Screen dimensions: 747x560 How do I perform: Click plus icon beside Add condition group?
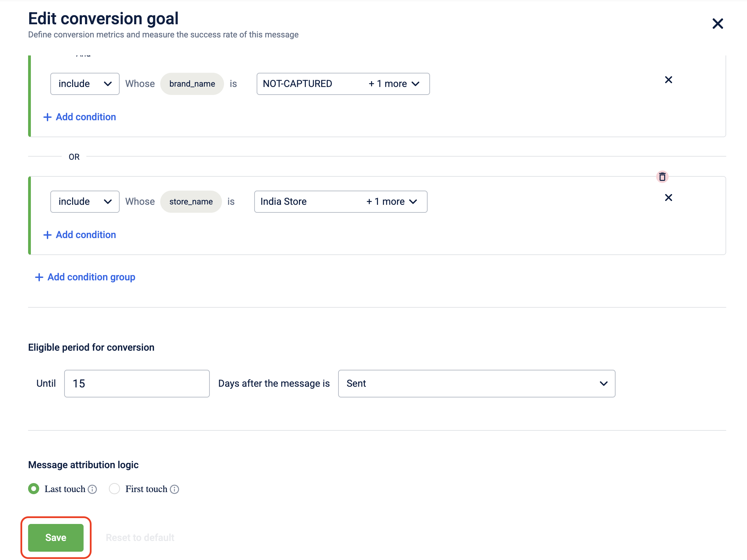pyautogui.click(x=39, y=277)
